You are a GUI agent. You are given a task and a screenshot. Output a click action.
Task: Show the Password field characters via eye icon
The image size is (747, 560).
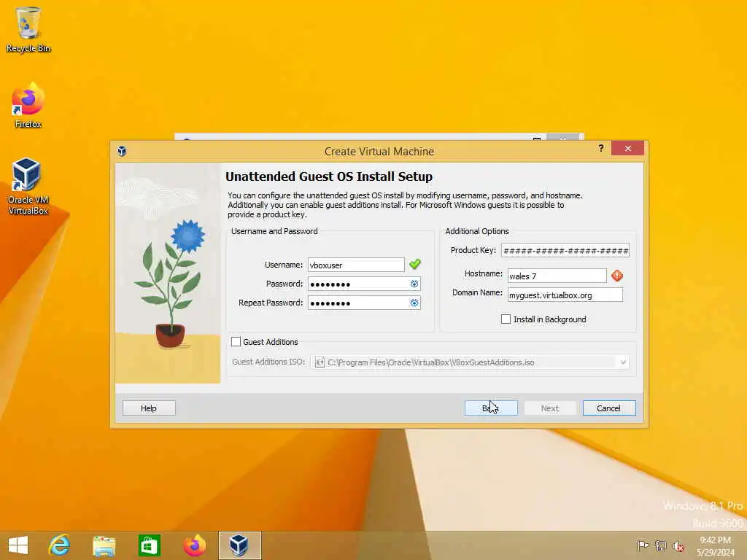tap(414, 284)
